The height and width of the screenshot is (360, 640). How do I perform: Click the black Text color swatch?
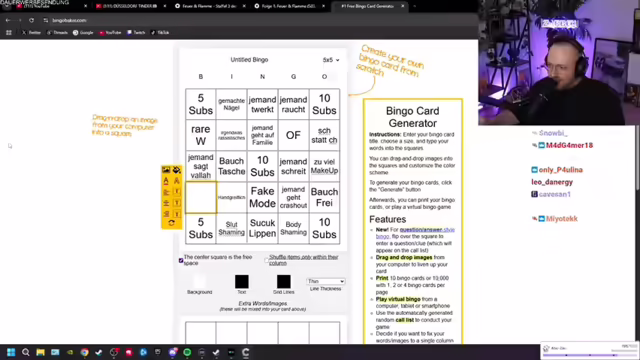click(x=242, y=282)
